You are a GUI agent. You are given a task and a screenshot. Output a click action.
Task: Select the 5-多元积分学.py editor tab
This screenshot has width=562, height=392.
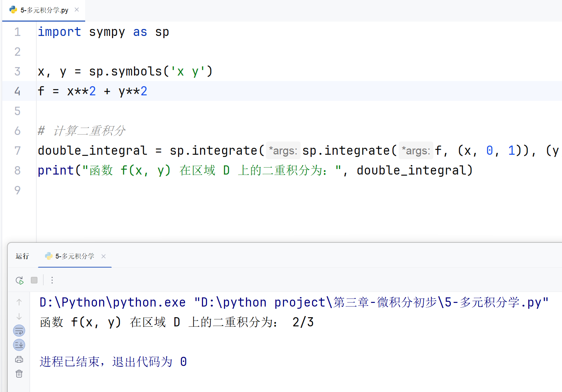(44, 10)
